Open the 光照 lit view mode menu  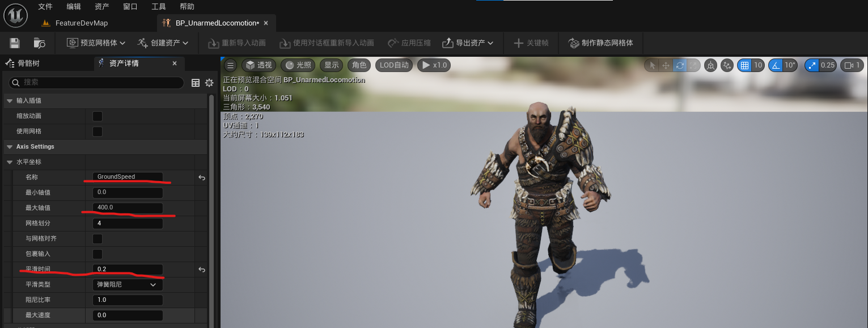298,65
